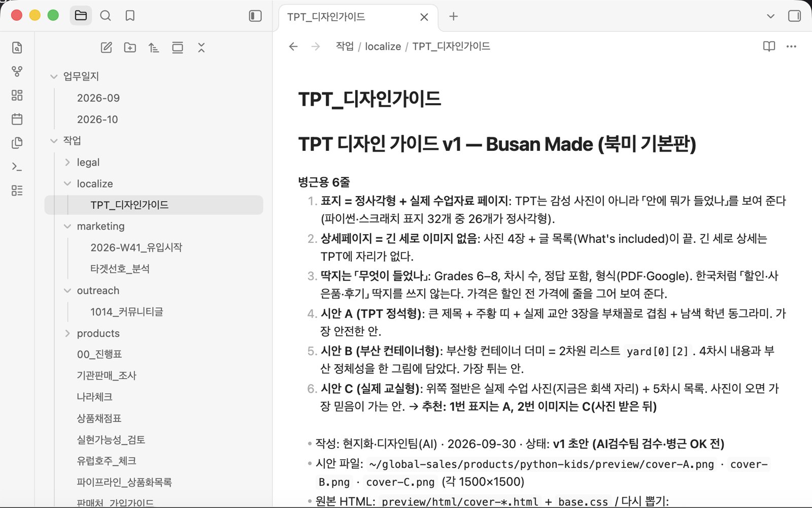Image resolution: width=812 pixels, height=508 pixels.
Task: Click the localize breadcrumb link
Action: (x=383, y=46)
